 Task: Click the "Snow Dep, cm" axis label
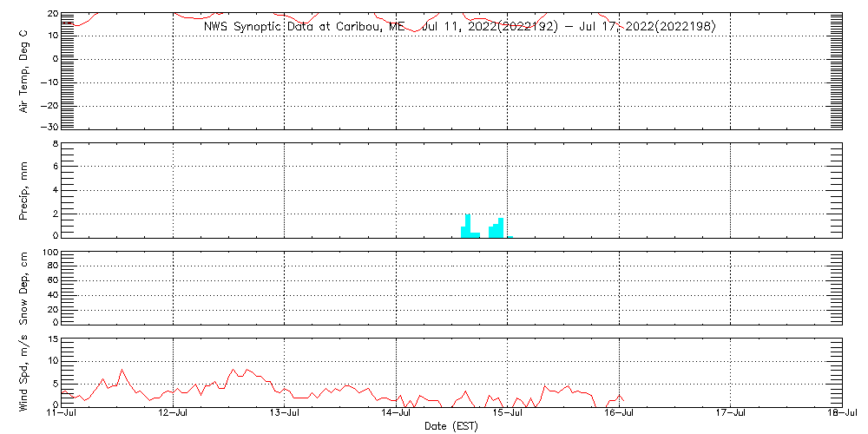(x=24, y=288)
